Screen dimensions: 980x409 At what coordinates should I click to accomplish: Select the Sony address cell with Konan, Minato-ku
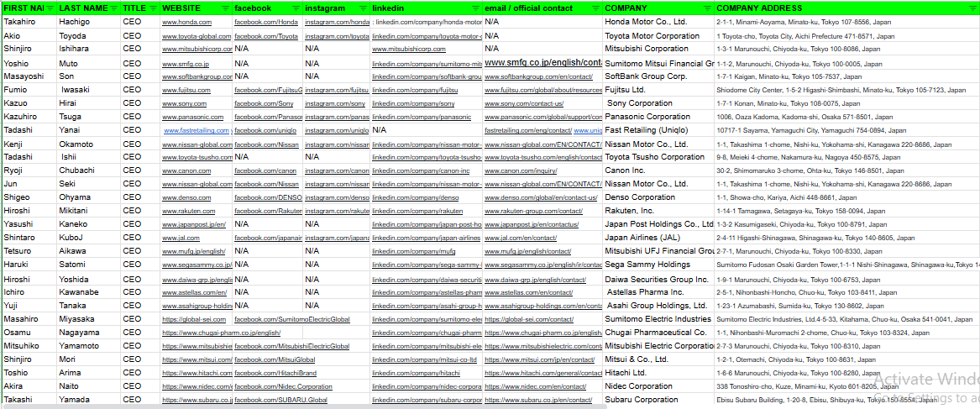tap(846, 103)
